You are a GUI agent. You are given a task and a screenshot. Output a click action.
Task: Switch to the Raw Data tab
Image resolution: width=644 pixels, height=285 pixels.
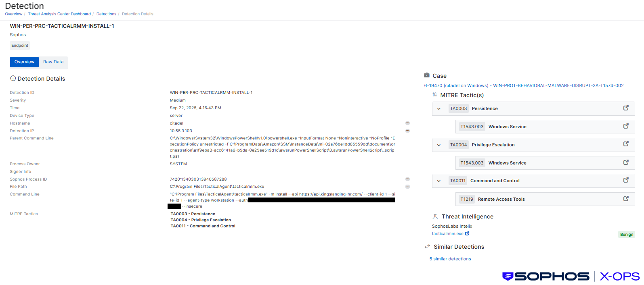pyautogui.click(x=53, y=62)
